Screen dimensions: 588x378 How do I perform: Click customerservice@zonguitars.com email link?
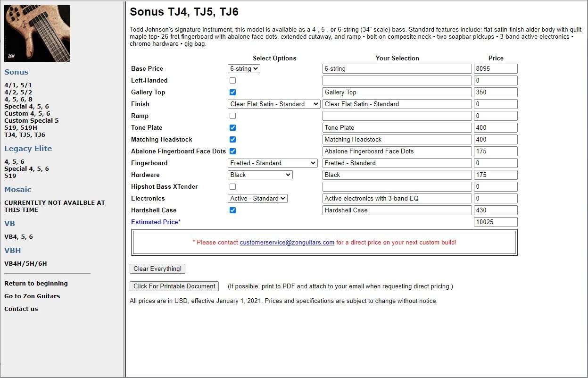[x=287, y=243]
